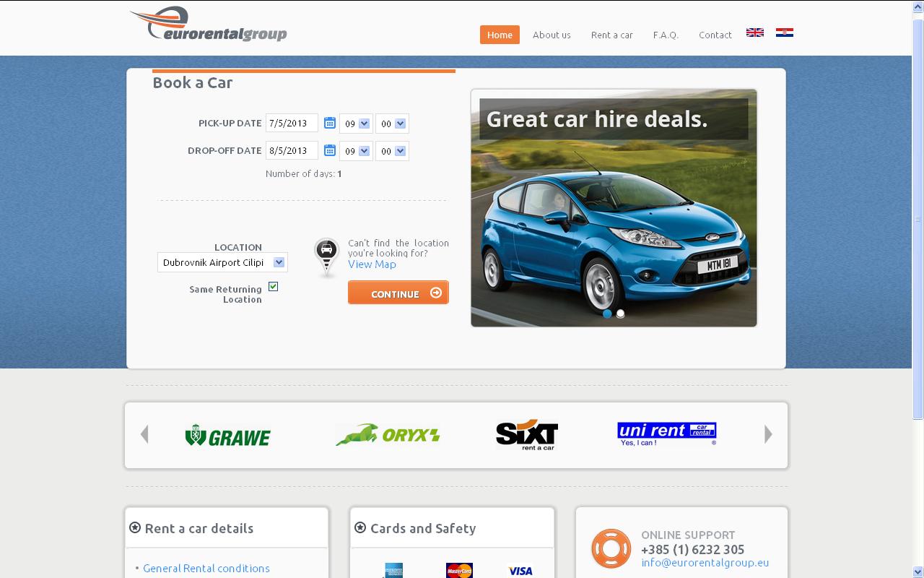Open drop-off minutes dropdown
This screenshot has height=578, width=924.
tap(392, 151)
